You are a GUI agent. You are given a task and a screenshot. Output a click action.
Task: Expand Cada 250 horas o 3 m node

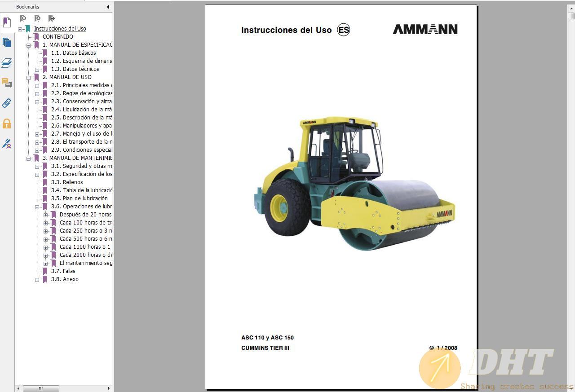coord(46,231)
